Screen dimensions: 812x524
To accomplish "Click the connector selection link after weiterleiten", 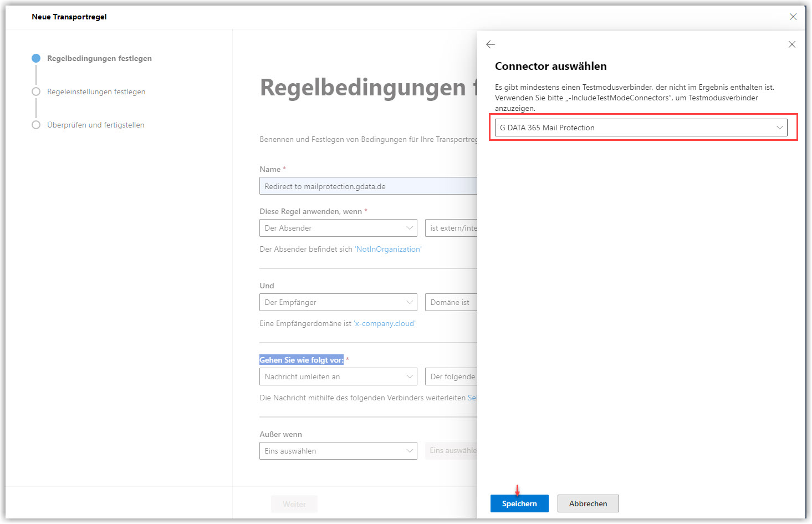I will [x=472, y=398].
